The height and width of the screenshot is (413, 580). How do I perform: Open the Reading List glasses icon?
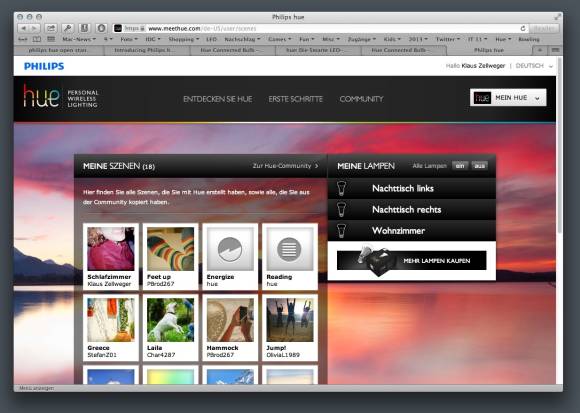tap(22, 39)
